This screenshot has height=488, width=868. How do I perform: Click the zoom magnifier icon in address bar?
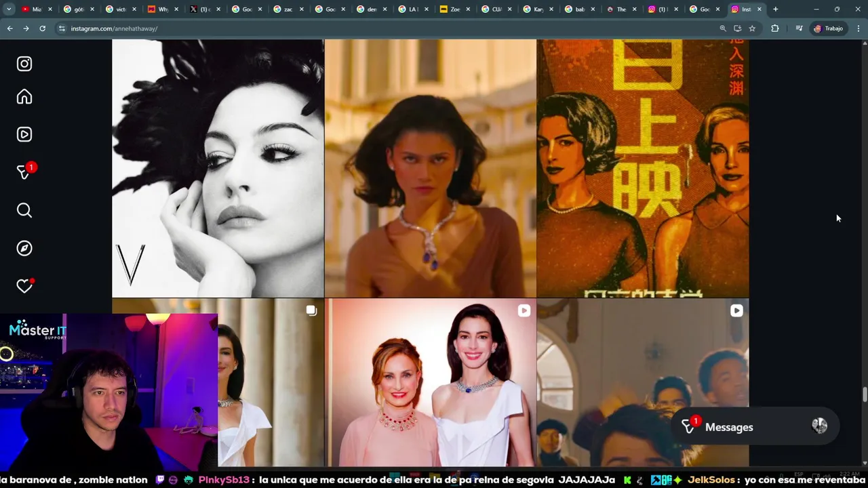point(723,28)
